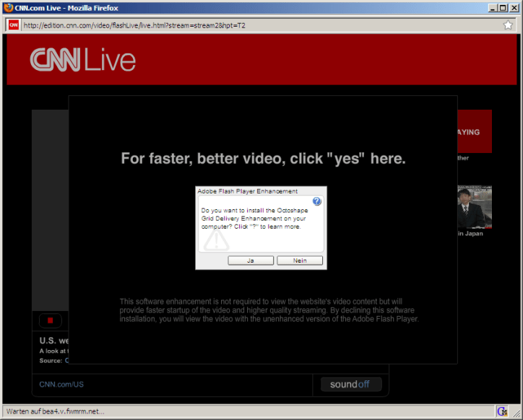
Task: Click the Firefox icon in title bar
Action: (x=7, y=7)
